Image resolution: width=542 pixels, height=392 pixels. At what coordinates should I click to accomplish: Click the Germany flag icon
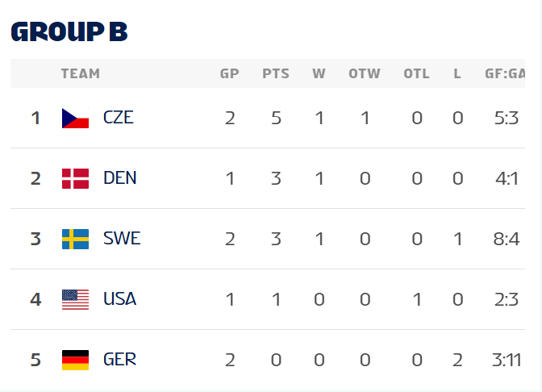[75, 360]
